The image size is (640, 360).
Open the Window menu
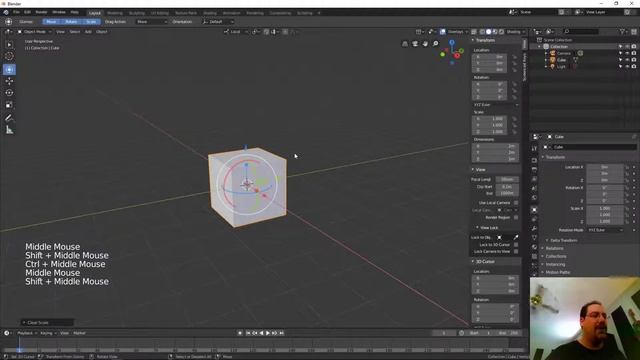(x=59, y=12)
